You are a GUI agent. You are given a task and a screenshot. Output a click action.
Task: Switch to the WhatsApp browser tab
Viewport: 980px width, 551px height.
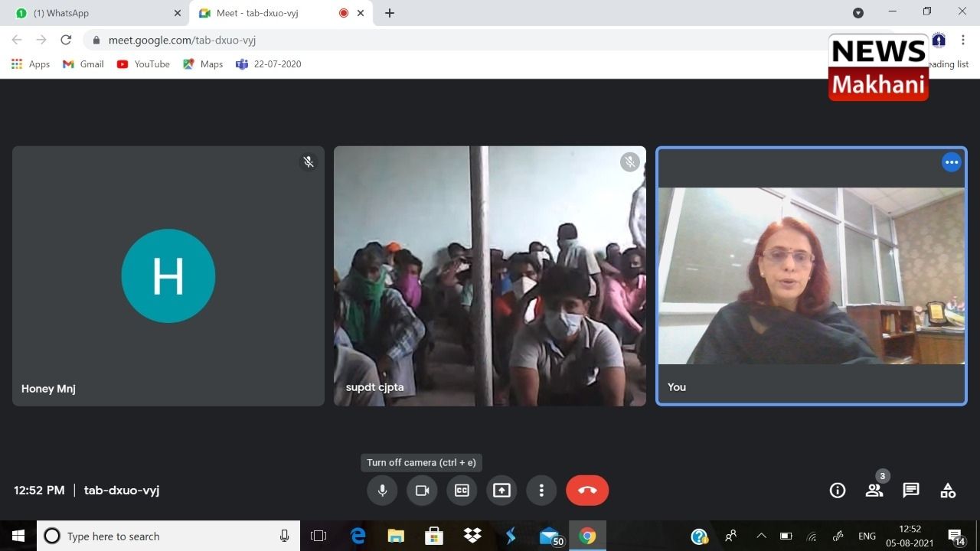pyautogui.click(x=92, y=13)
